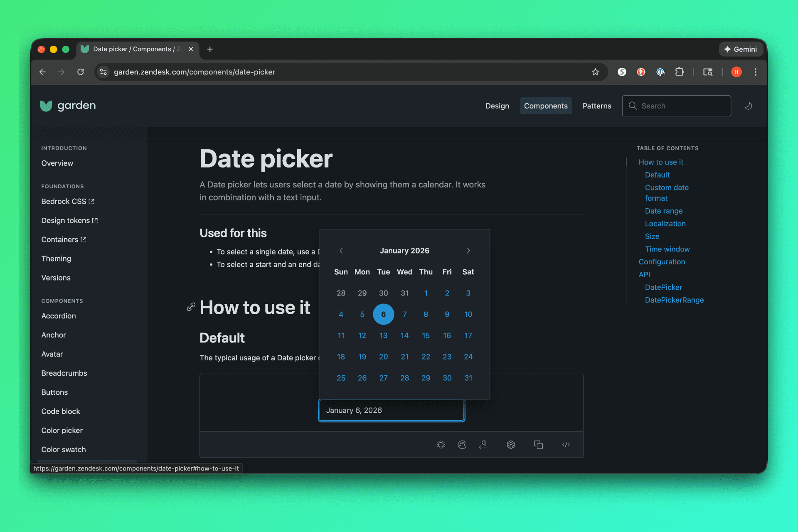This screenshot has height=532, width=798.
Task: Toggle right-to-left text direction icon
Action: [483, 445]
